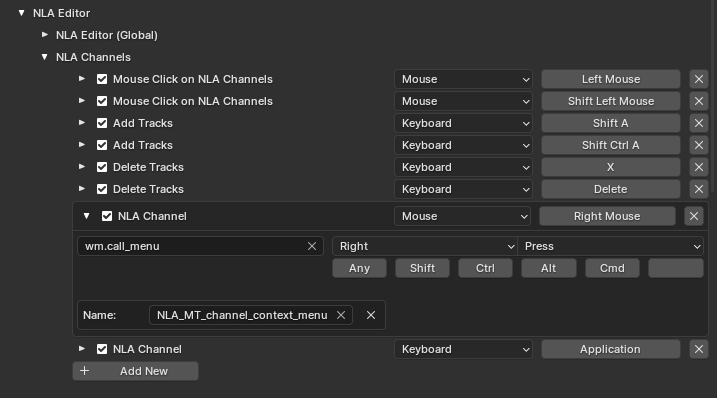Viewport: 717px width, 398px height.
Task: Expand the Left Mouse click entry
Action: click(82, 79)
